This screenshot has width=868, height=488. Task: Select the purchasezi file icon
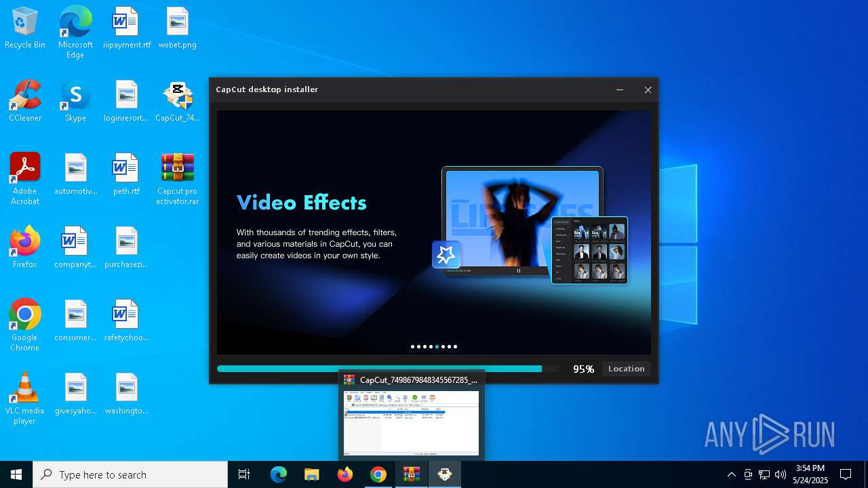[x=127, y=247]
